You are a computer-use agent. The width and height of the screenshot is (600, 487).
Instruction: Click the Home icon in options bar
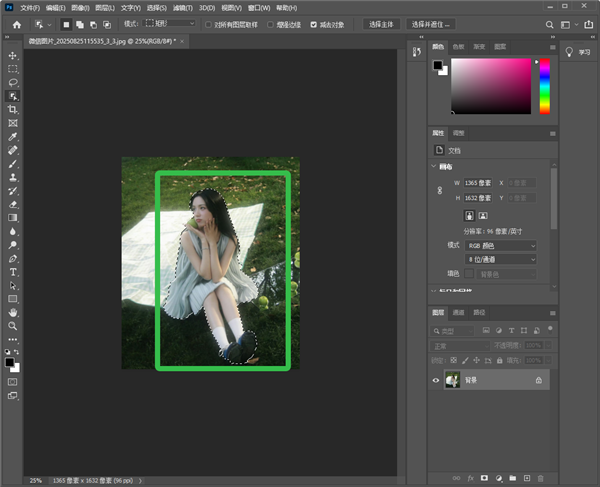[16, 23]
